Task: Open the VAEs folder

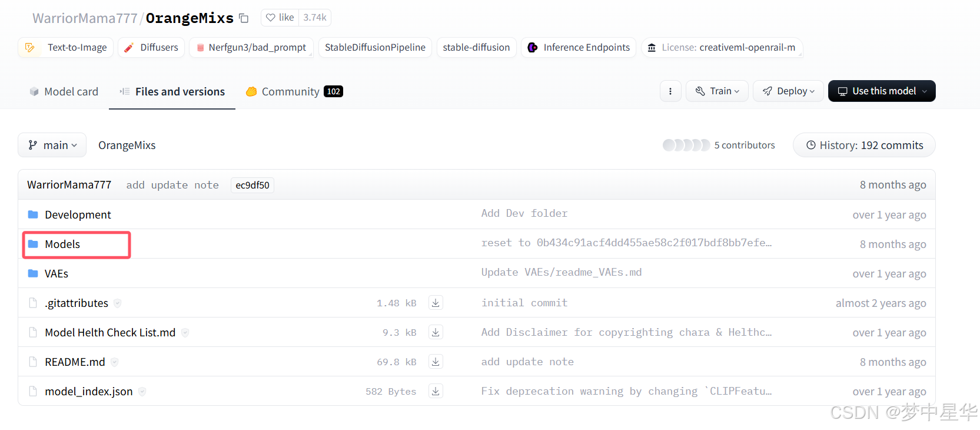Action: point(57,273)
